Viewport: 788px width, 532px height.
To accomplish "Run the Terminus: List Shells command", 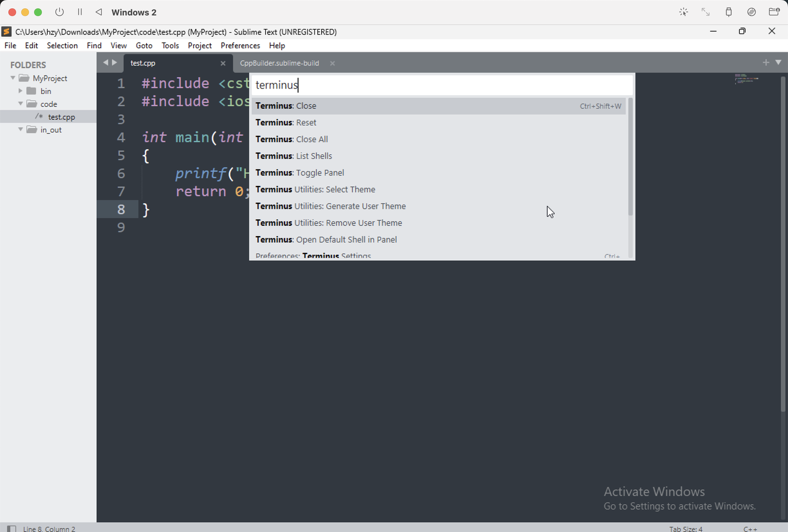I will [294, 156].
